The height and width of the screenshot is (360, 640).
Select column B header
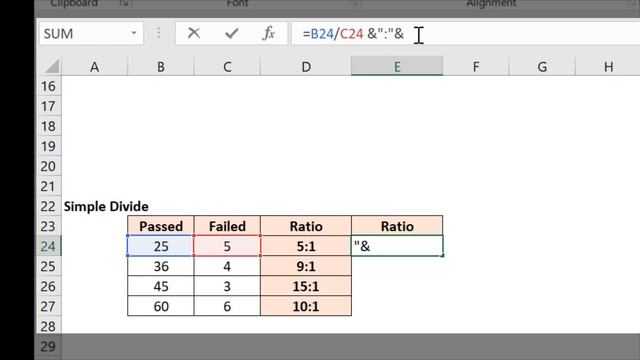coord(161,67)
